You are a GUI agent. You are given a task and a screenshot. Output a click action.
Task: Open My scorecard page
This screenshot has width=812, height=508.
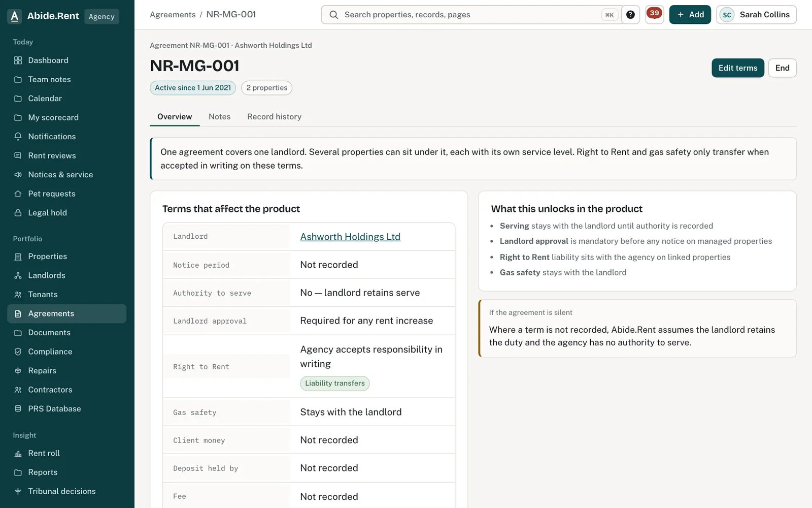(x=67, y=118)
